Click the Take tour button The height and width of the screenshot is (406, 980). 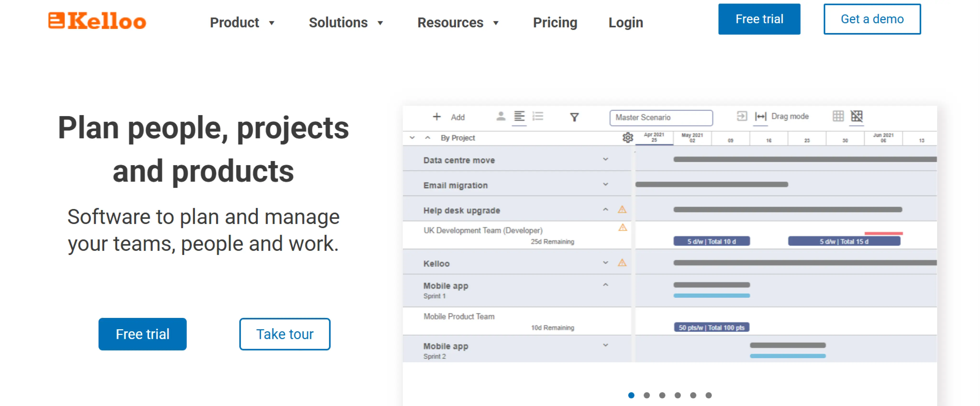pos(284,334)
